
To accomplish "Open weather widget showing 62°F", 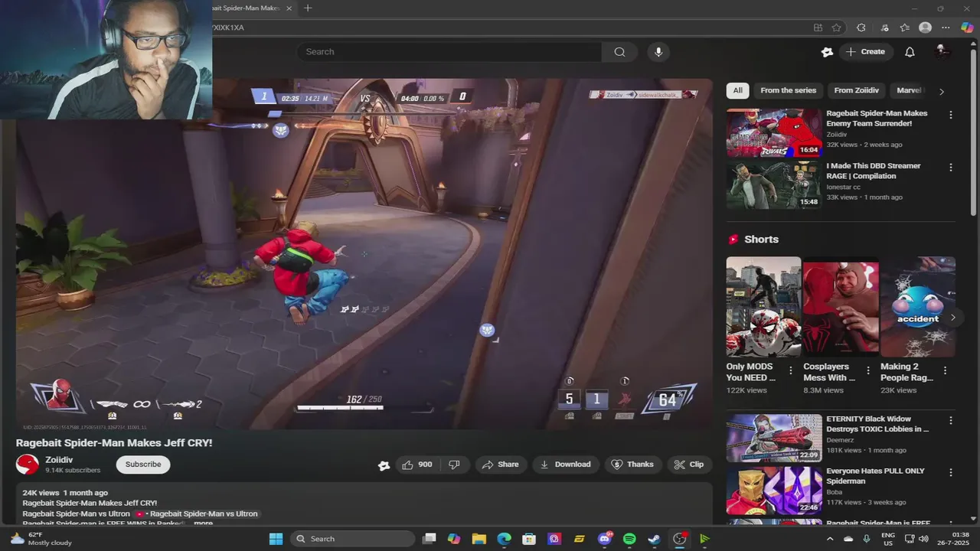I will point(41,539).
